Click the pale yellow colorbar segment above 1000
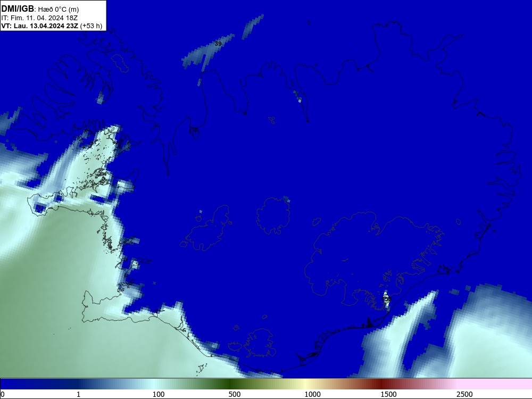Screen dimensions: 532x399 (x=305, y=384)
